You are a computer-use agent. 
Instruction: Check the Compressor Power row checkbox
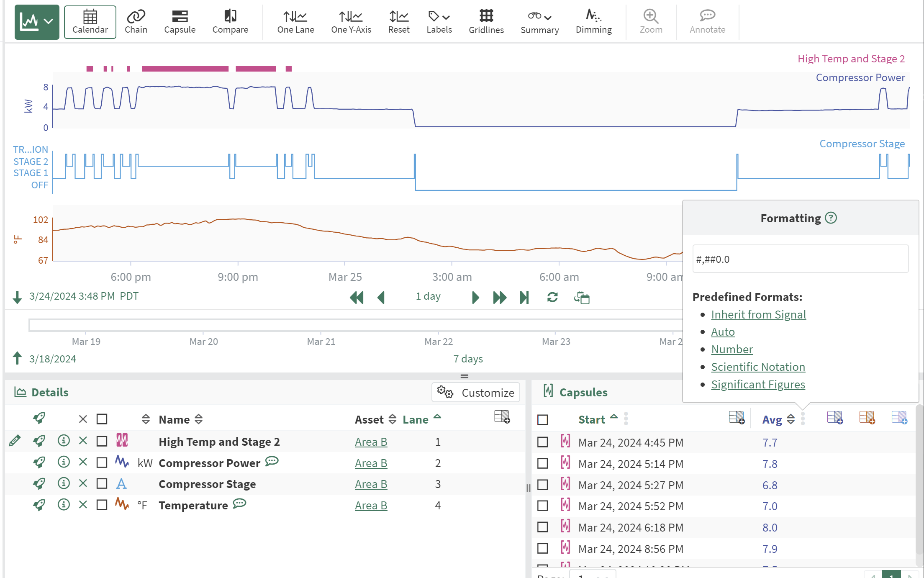(102, 462)
